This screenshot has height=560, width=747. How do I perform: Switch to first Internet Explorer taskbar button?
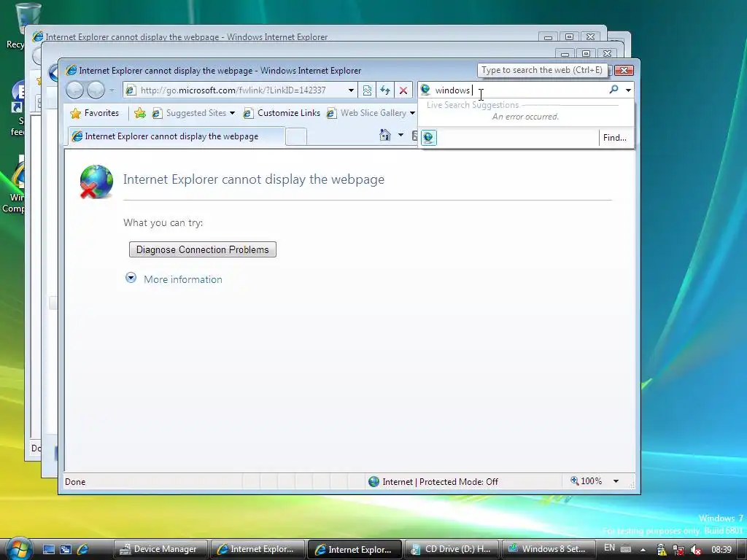pos(258,550)
